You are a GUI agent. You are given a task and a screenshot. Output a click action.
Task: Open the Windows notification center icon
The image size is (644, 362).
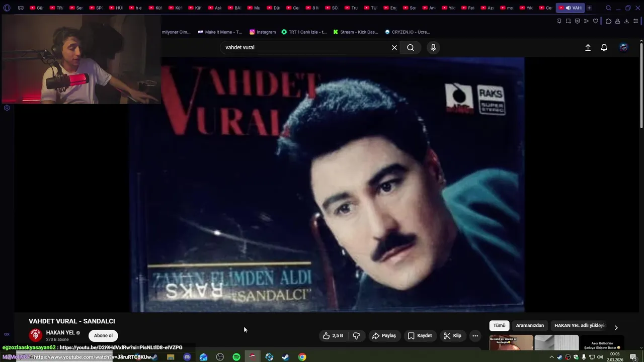click(x=633, y=357)
